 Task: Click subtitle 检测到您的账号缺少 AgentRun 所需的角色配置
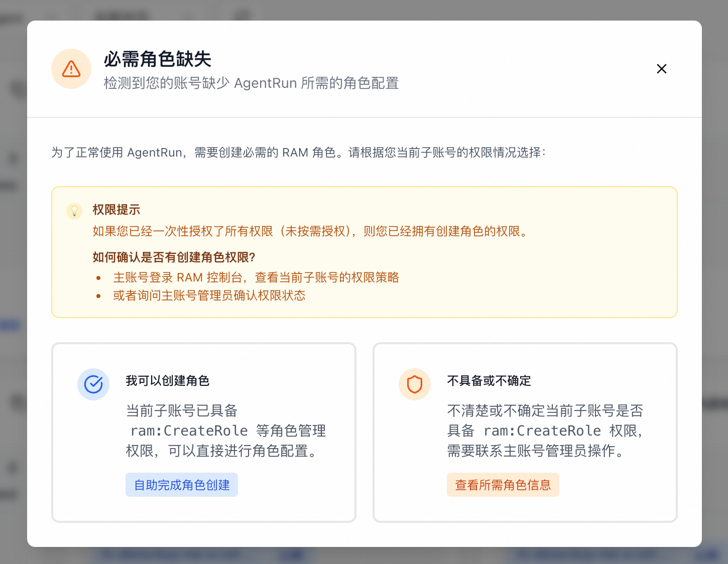pos(251,83)
